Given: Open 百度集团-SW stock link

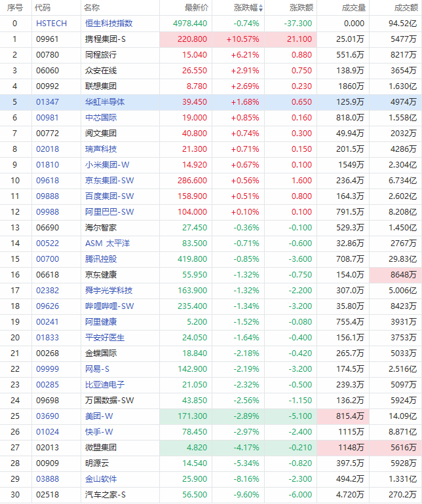Looking at the screenshot, I should click(x=109, y=196).
